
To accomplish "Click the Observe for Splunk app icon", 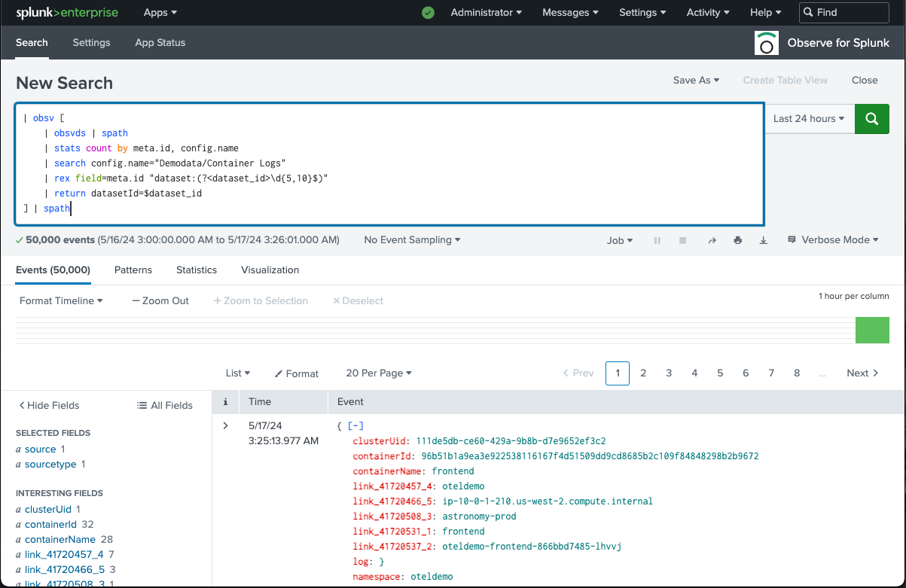I will point(767,43).
